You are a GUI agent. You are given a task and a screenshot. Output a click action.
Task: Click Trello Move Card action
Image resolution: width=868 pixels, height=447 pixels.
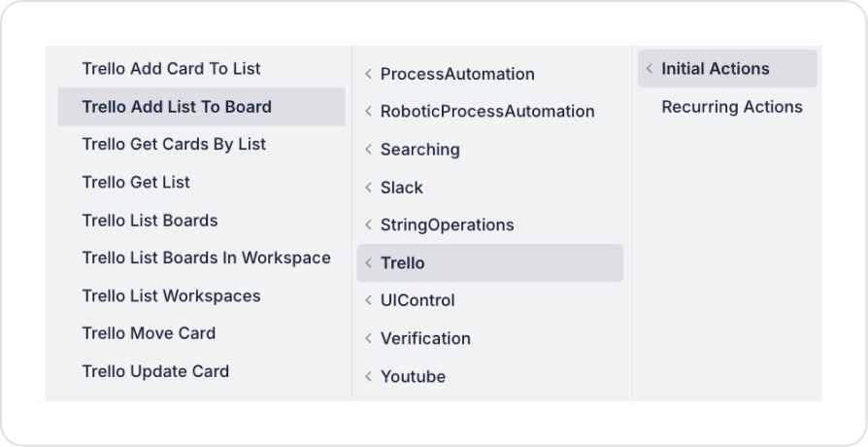click(149, 333)
